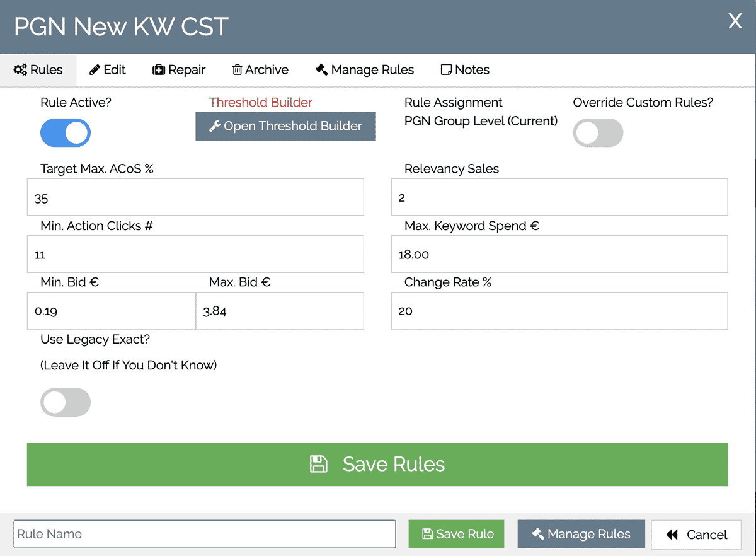The height and width of the screenshot is (556, 756).
Task: Toggle the Use Legacy Exact switch
Action: (x=66, y=402)
